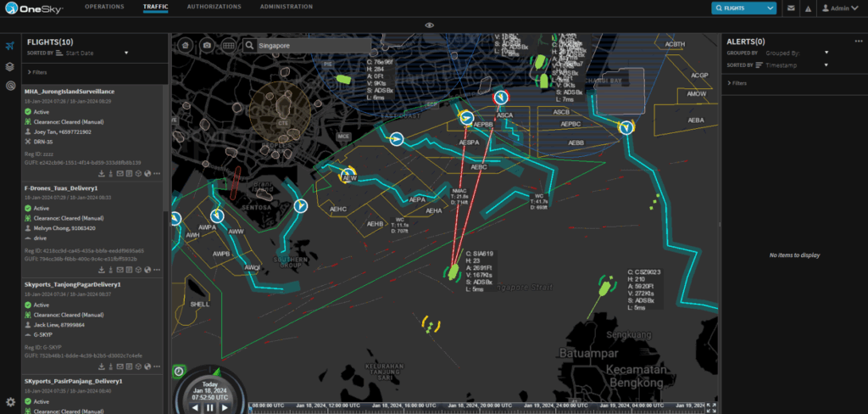
Task: Open the layers panel from the sidebar
Action: tap(10, 66)
